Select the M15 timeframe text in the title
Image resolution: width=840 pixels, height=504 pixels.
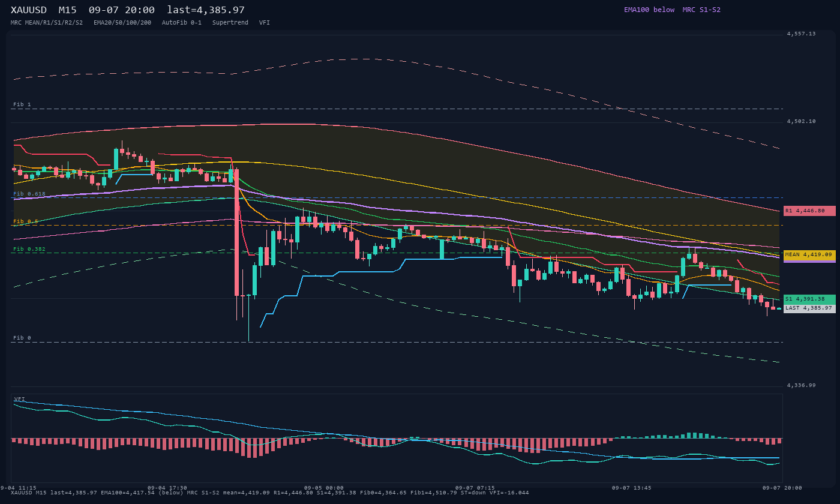point(68,10)
